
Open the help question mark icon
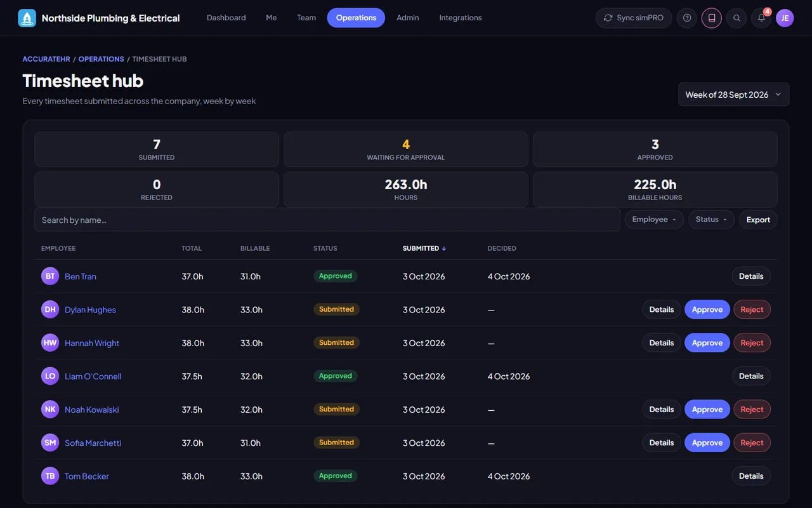pyautogui.click(x=686, y=18)
